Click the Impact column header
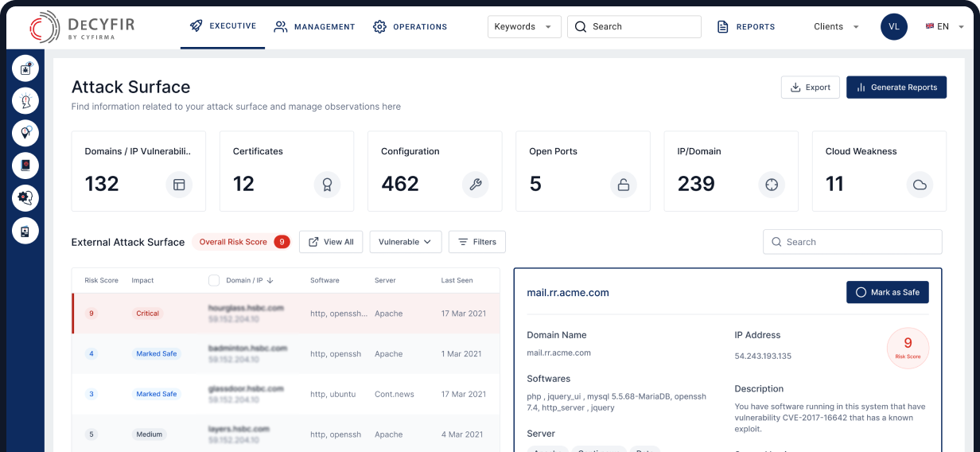980x452 pixels. click(x=143, y=280)
